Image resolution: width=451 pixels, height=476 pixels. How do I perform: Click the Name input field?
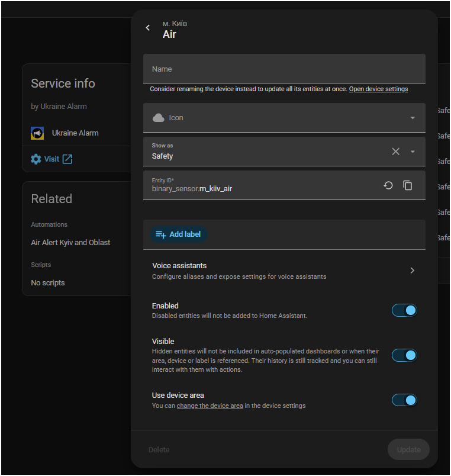click(284, 69)
